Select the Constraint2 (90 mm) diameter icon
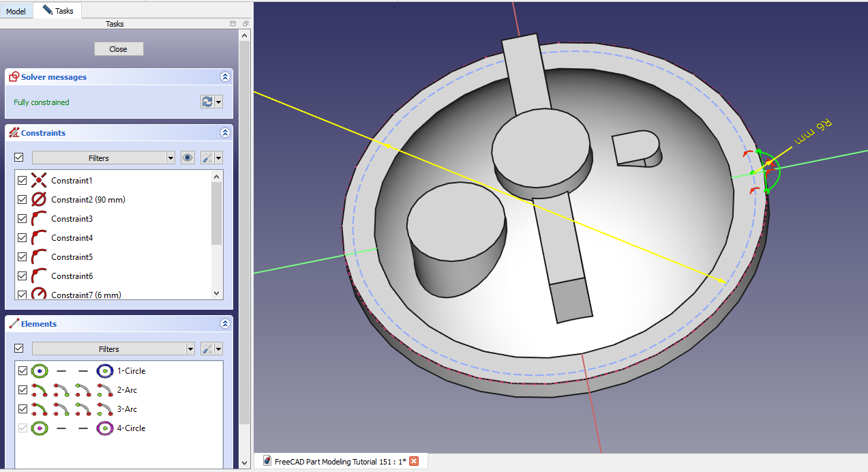The image size is (868, 472). pyautogui.click(x=40, y=200)
